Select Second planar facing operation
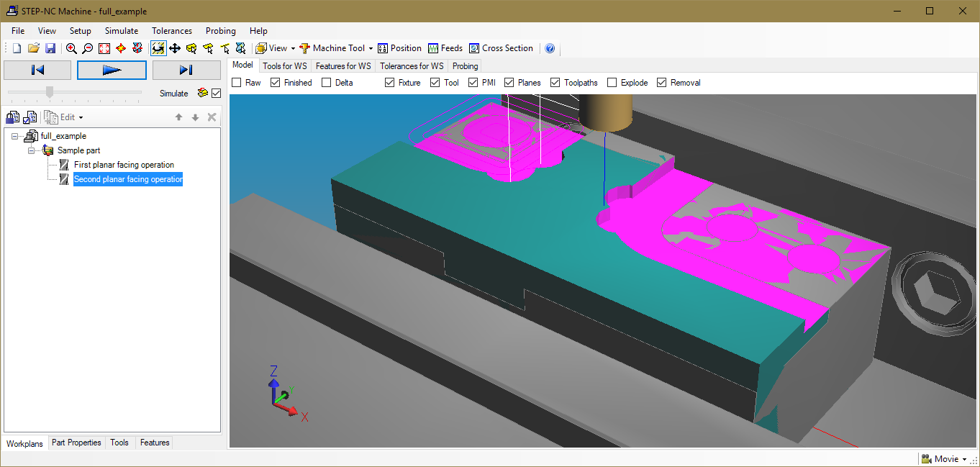Screen dimensions: 980x467 click(x=128, y=179)
